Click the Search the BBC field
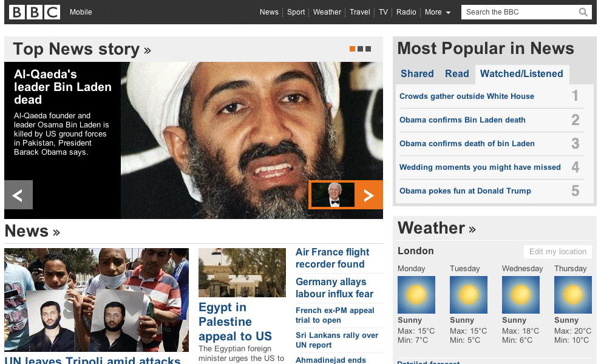This screenshot has width=601, height=364. [519, 12]
